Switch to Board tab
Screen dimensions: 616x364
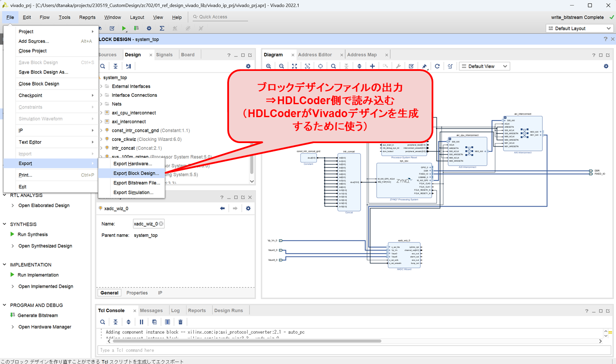(x=188, y=55)
